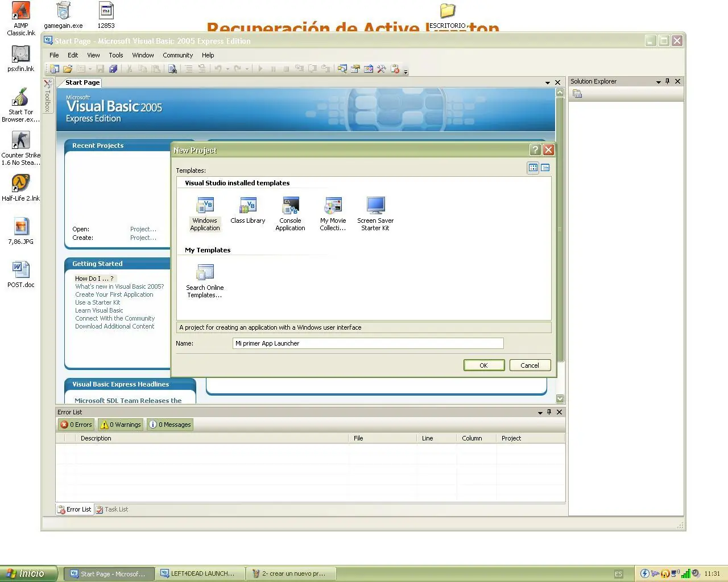Switch templates to small icons view
Screen dimensions: 728x582
tap(545, 168)
